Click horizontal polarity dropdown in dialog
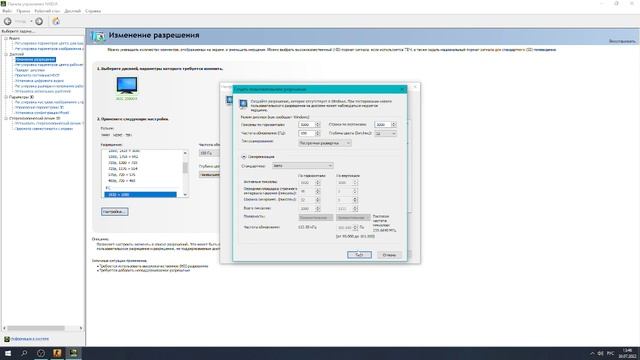This screenshot has height=360, width=640. pos(315,218)
